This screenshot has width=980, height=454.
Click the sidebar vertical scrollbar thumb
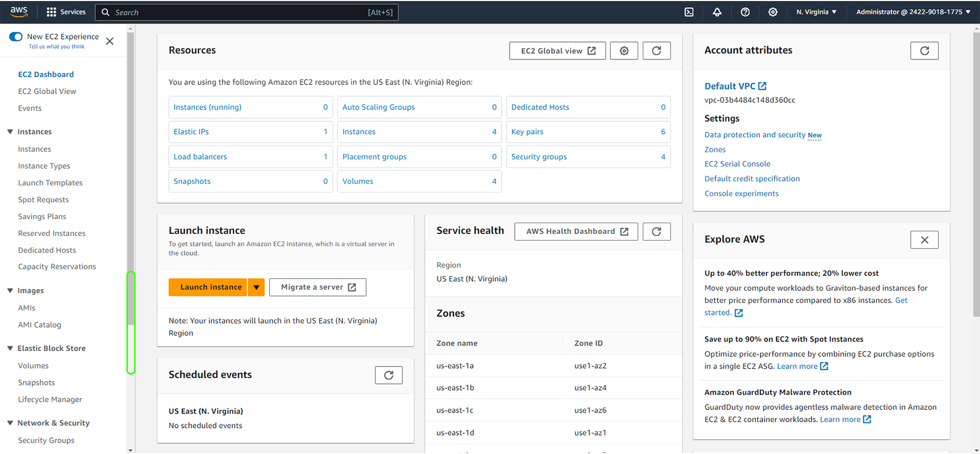point(130,179)
